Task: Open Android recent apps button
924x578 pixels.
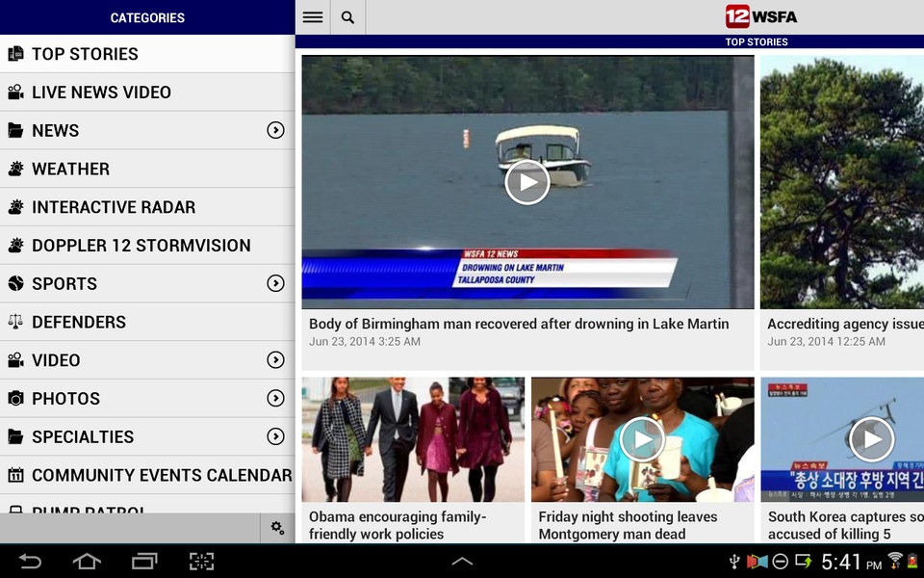Action: pyautogui.click(x=144, y=561)
